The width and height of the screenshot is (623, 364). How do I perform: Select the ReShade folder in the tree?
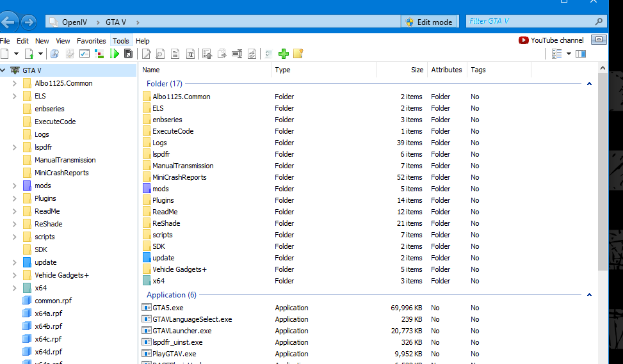48,225
